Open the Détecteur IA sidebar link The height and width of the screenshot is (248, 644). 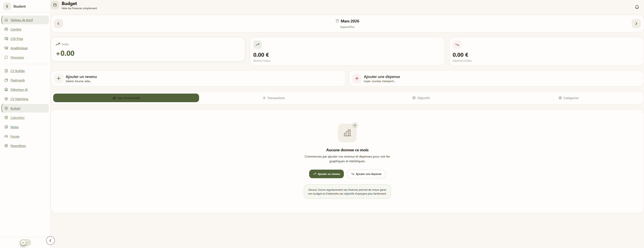coord(19,90)
